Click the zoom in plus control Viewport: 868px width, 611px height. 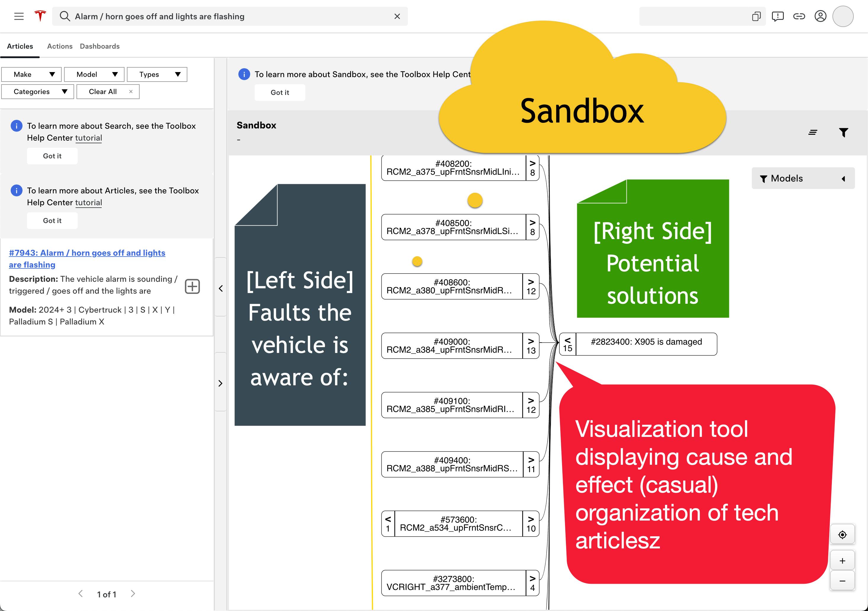click(842, 561)
